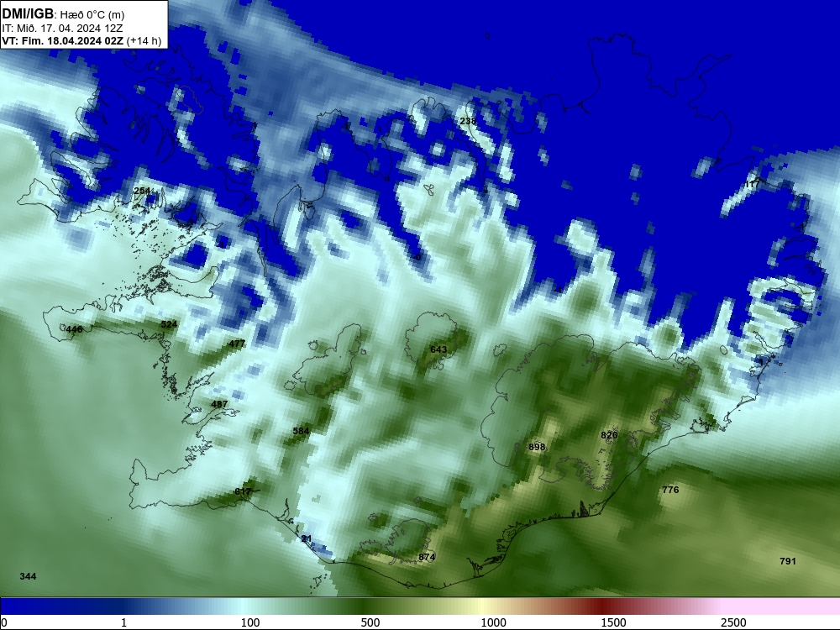840x630 pixels.
Task: Click the map value 898
Action: 537,447
